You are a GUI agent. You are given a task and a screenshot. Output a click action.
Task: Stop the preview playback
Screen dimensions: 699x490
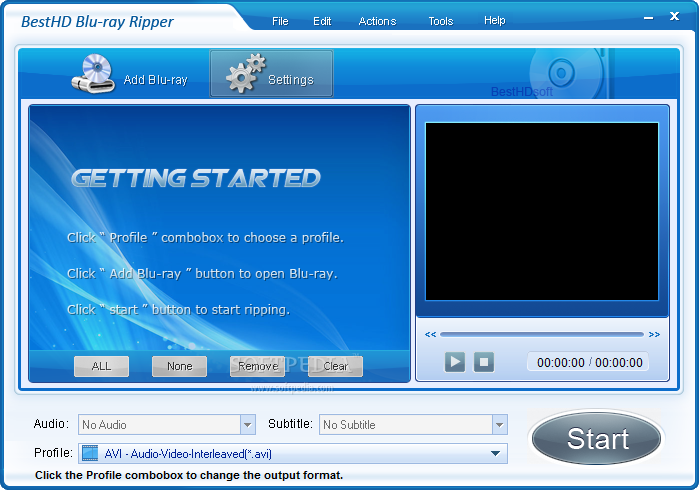tap(484, 362)
